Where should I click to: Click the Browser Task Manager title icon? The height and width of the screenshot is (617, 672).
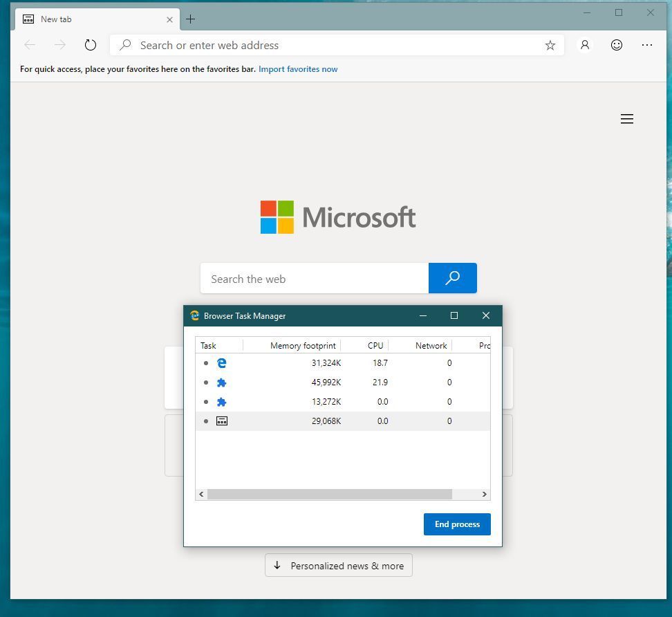194,315
